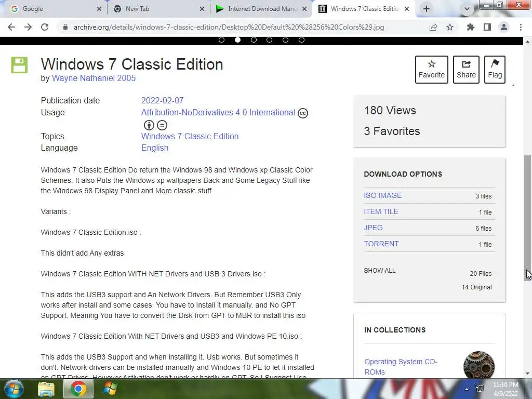Open Operating System CD-ROMs collection link
The height and width of the screenshot is (399, 532).
(x=401, y=367)
